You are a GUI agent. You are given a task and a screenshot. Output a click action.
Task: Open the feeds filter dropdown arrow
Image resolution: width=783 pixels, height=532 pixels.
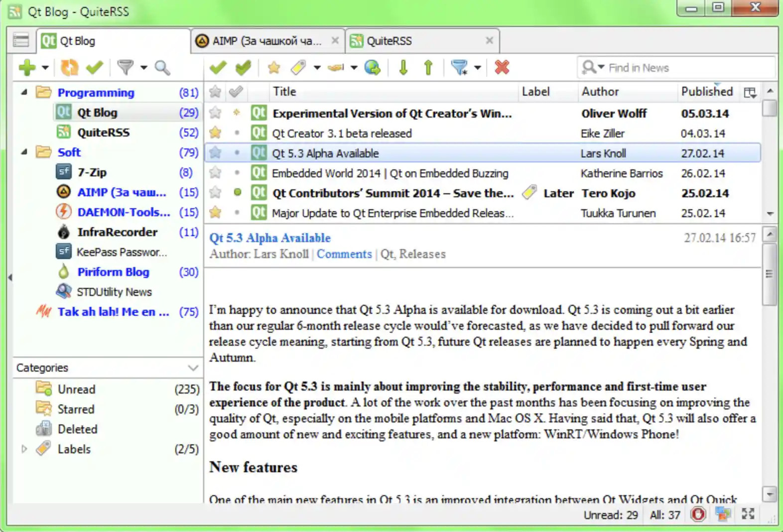click(x=144, y=67)
